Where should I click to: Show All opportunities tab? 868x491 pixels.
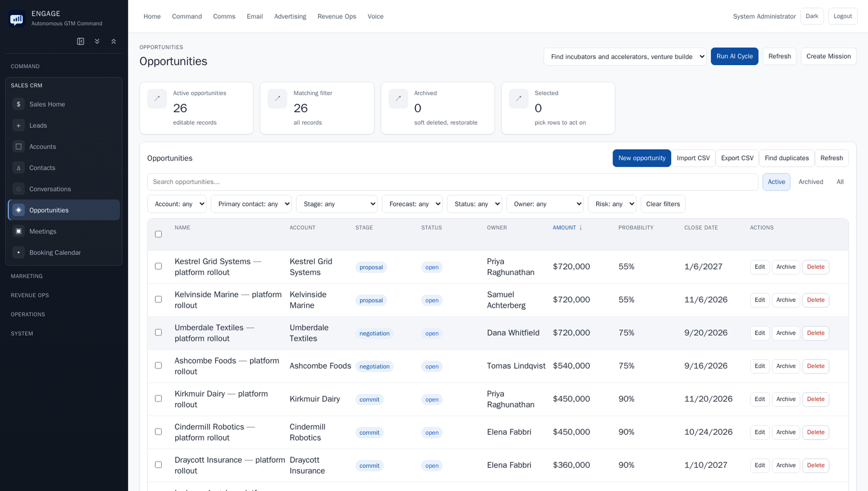click(x=840, y=182)
